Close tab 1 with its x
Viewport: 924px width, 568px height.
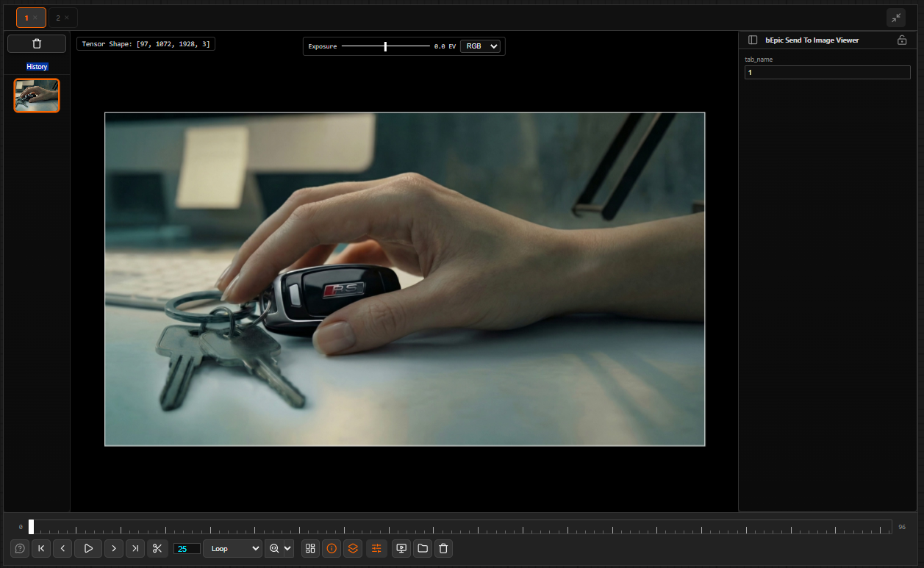pos(35,18)
